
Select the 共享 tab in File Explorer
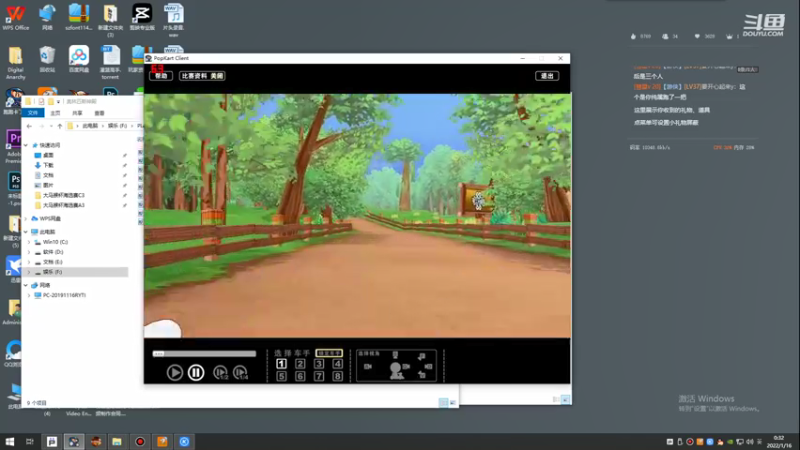(77, 113)
